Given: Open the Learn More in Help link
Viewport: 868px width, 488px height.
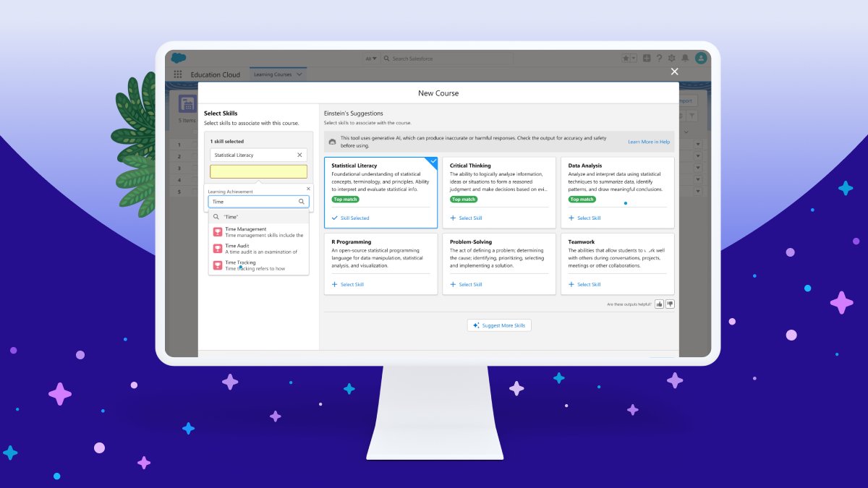Looking at the screenshot, I should (648, 142).
